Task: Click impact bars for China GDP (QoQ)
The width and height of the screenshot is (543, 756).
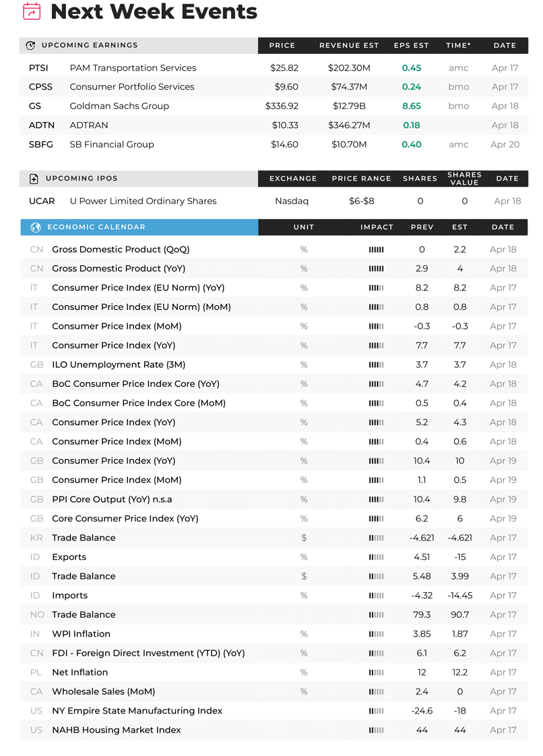Action: tap(376, 250)
